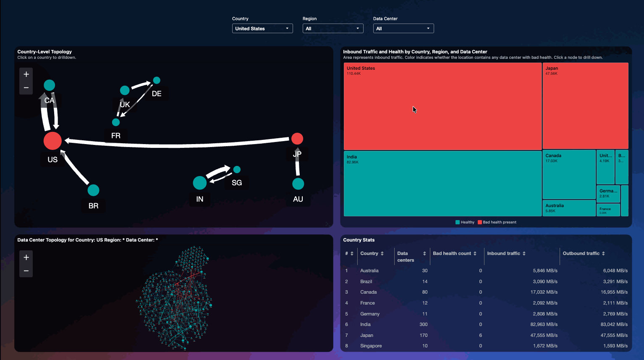Click the UK node in the topology map
Image resolution: width=644 pixels, height=360 pixels.
click(x=125, y=90)
